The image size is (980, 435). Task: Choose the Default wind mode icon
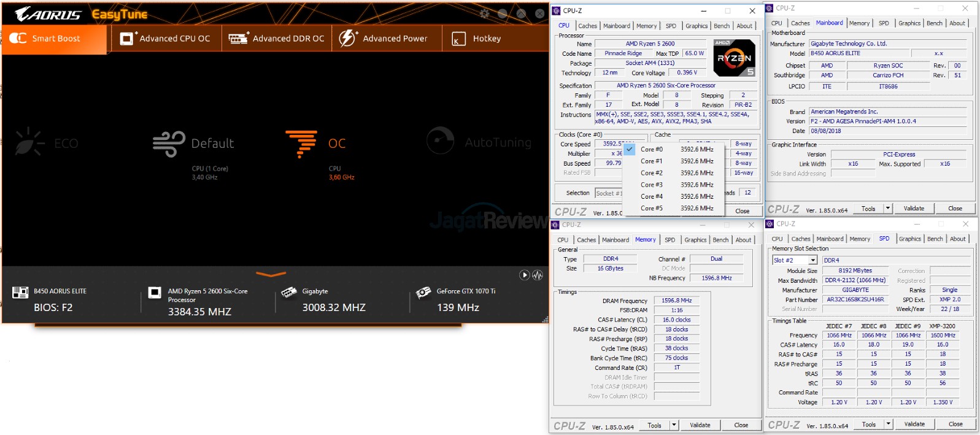coord(169,144)
